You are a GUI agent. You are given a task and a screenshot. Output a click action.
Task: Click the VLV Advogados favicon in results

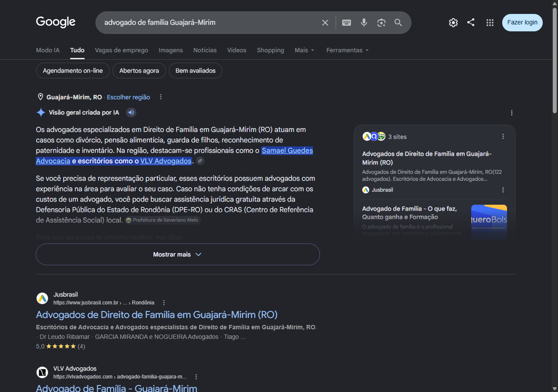coord(42,372)
